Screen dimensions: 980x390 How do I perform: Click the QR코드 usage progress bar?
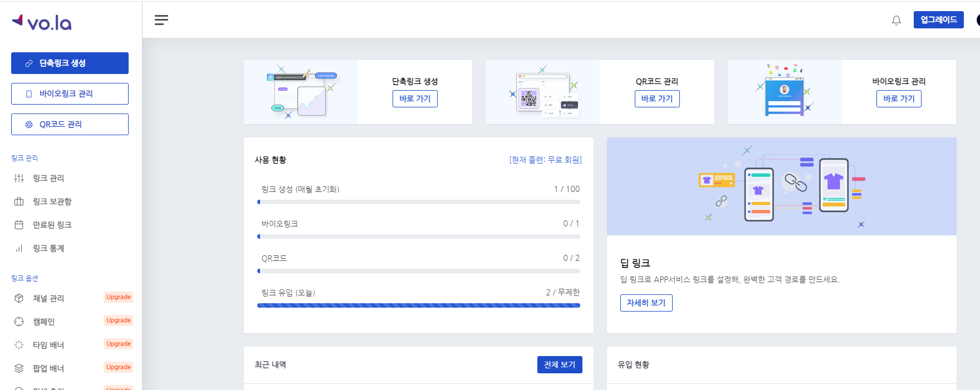pos(419,271)
